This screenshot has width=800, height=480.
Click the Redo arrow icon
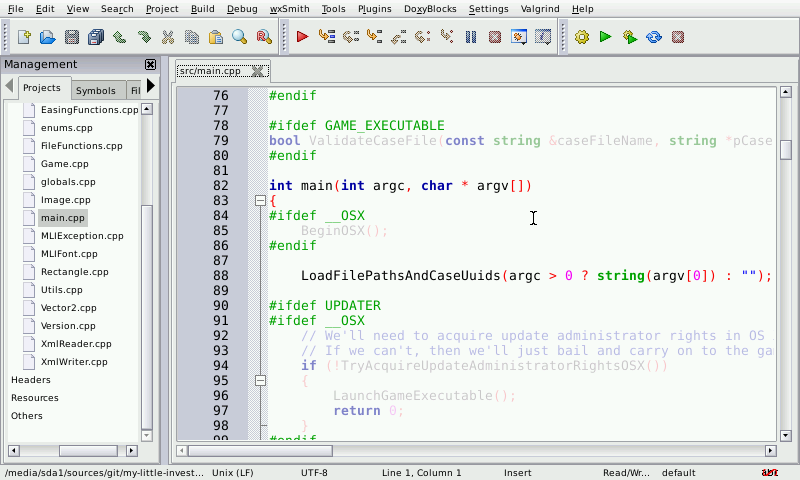(144, 37)
